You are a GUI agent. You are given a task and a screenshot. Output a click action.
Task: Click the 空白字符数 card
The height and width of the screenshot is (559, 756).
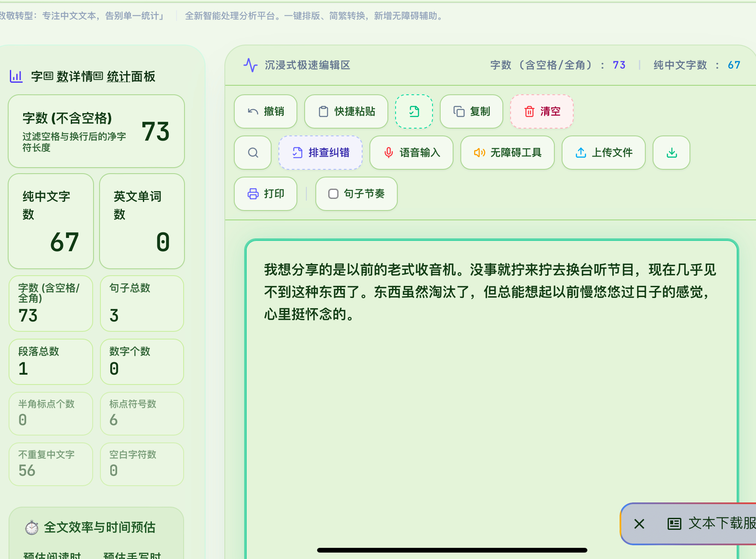pyautogui.click(x=142, y=464)
